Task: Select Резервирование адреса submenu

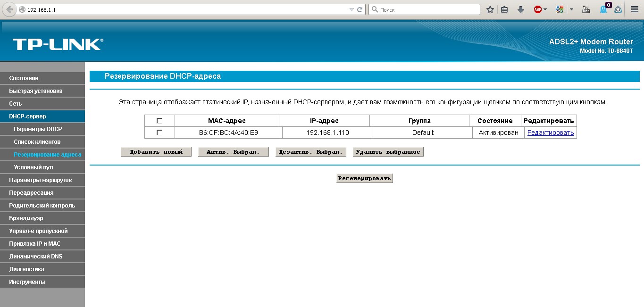Action: point(42,154)
